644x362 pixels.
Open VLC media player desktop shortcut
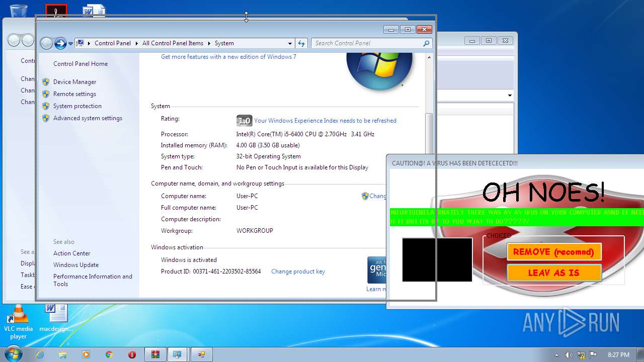coord(19,321)
